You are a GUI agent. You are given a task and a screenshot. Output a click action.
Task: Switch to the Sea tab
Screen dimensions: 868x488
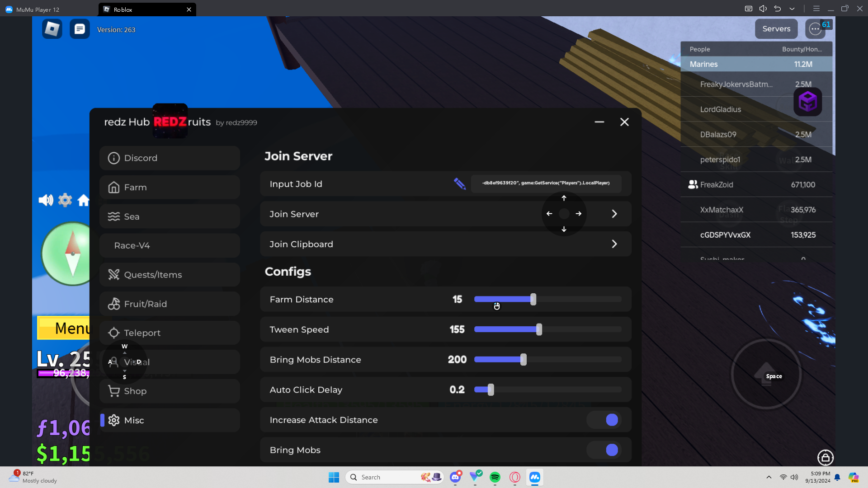tap(170, 216)
